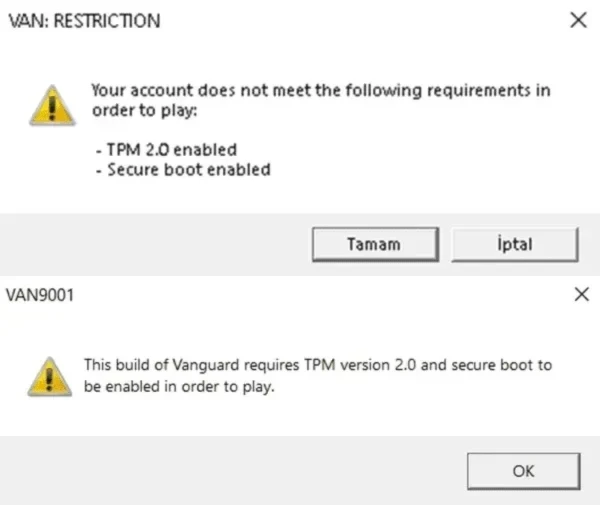This screenshot has width=600, height=505.
Task: Select the VAN9001 title text
Action: pyautogui.click(x=40, y=295)
